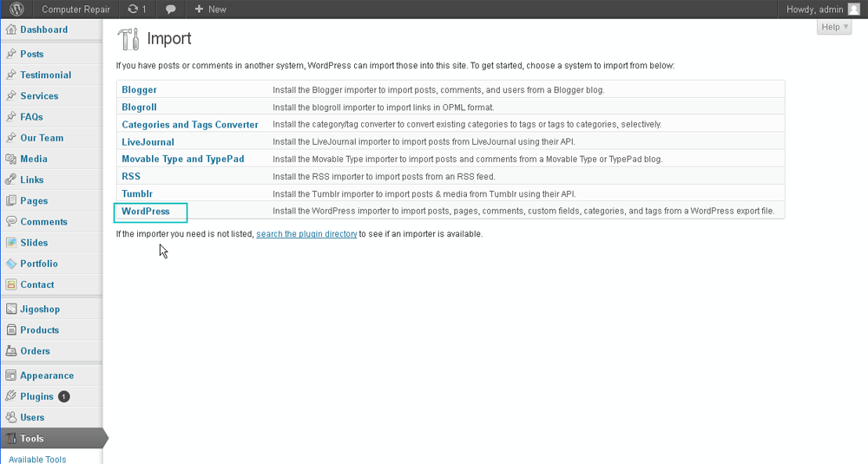Open the Plugins menu in sidebar
This screenshot has width=868, height=464.
36,396
